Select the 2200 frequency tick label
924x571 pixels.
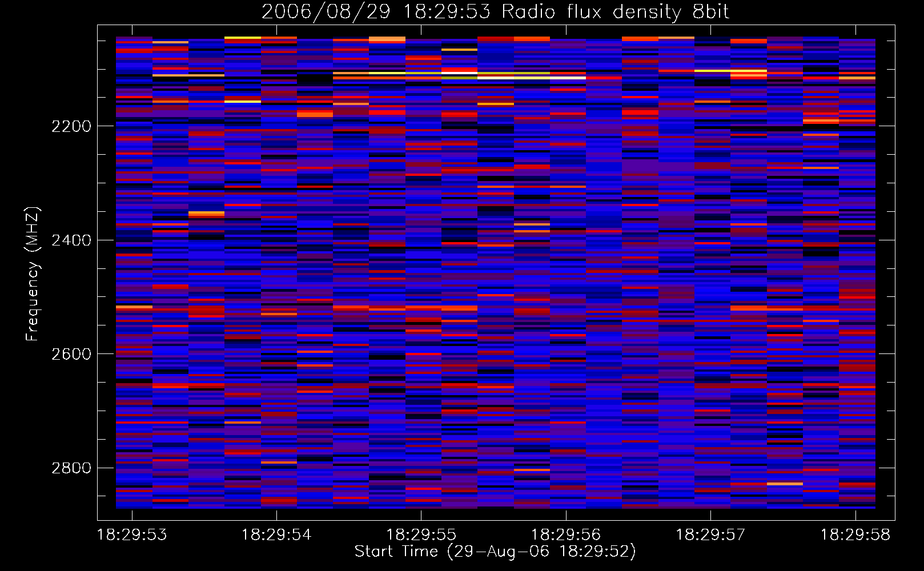[71, 126]
